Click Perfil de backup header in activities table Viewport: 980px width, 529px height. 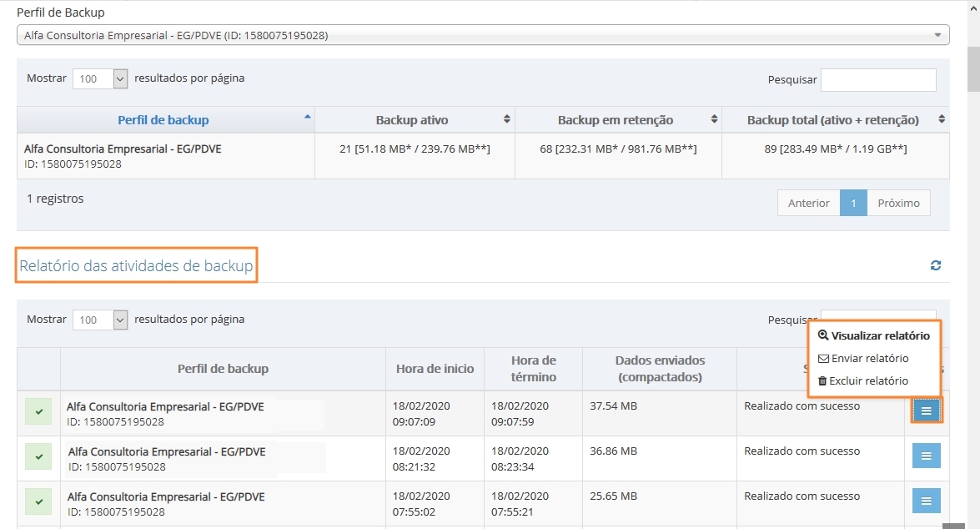pos(224,369)
